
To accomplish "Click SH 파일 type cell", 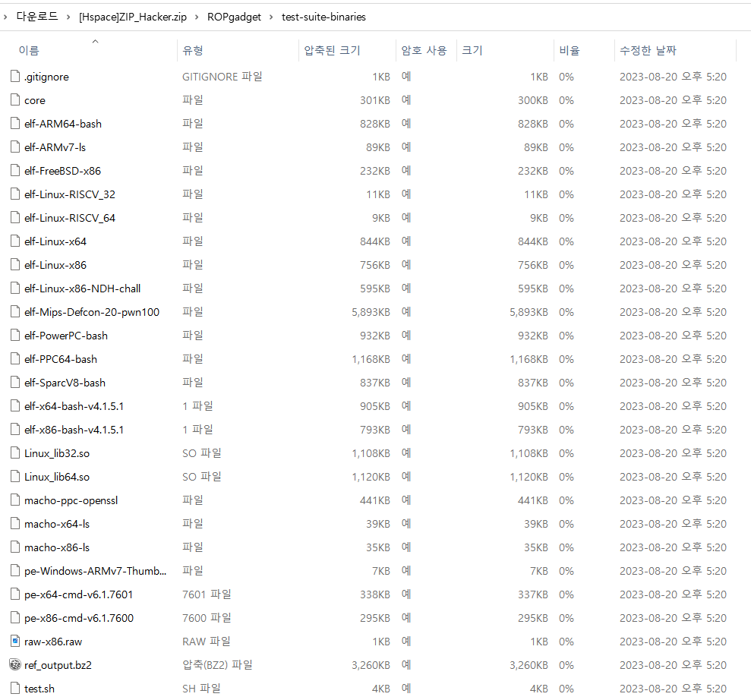I will point(202,689).
